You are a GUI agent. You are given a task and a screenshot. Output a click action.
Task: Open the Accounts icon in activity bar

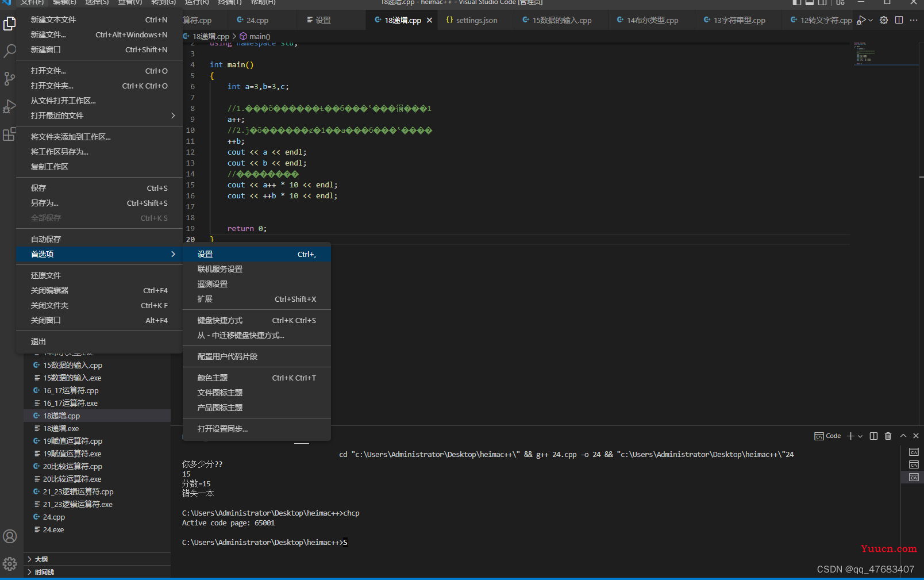click(10, 536)
